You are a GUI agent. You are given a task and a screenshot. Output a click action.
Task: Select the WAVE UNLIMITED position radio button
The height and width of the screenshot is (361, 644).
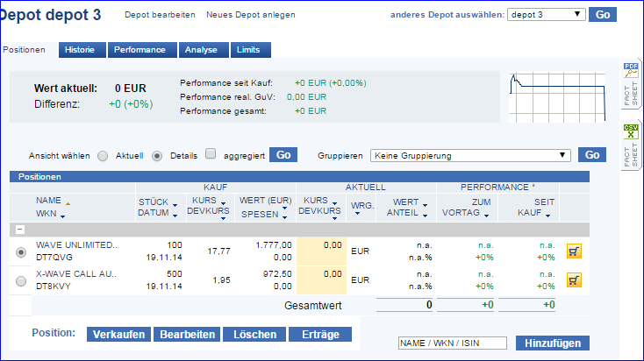tap(21, 251)
